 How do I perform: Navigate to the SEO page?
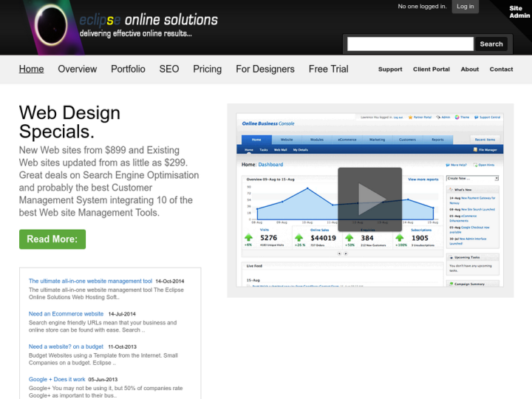(x=169, y=69)
